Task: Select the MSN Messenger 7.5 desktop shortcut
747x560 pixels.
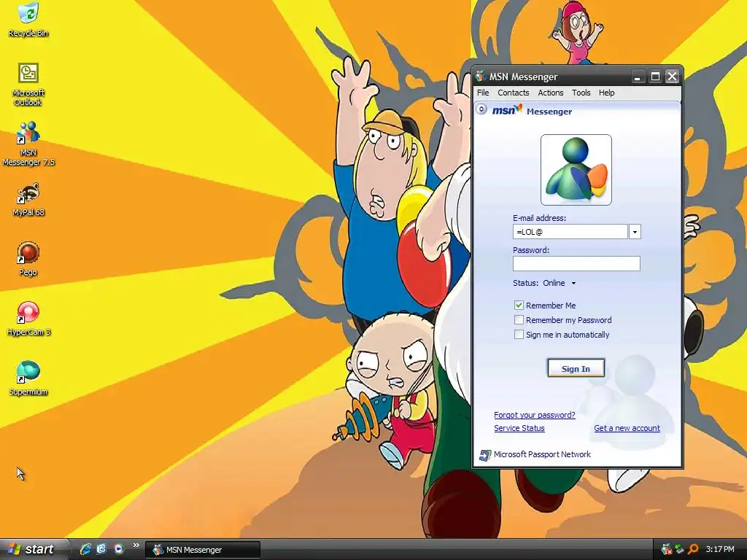Action: pos(28,144)
